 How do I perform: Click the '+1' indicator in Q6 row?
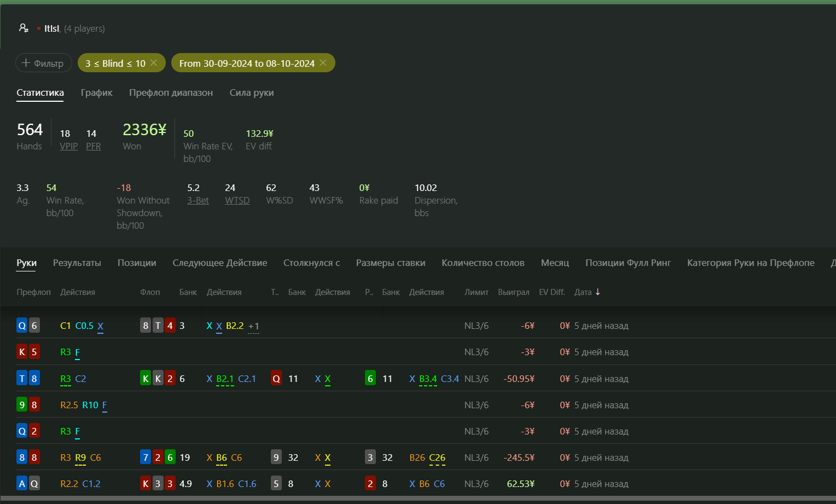(x=254, y=326)
